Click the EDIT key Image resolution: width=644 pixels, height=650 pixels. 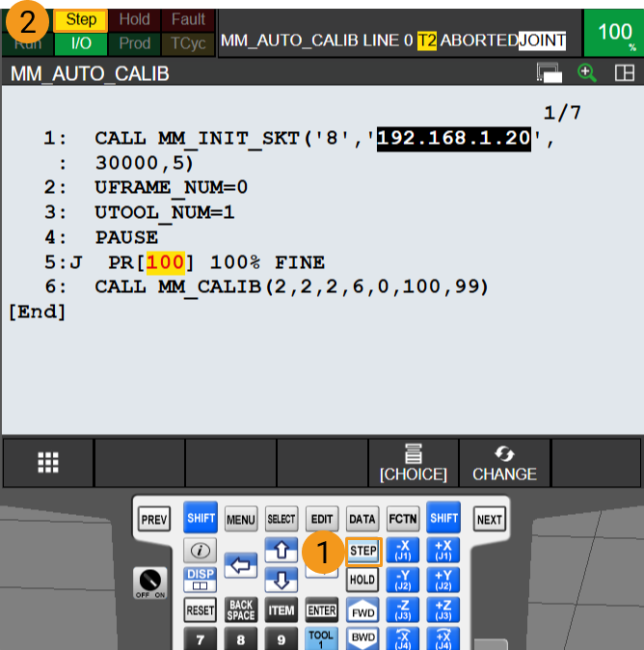pyautogui.click(x=322, y=519)
